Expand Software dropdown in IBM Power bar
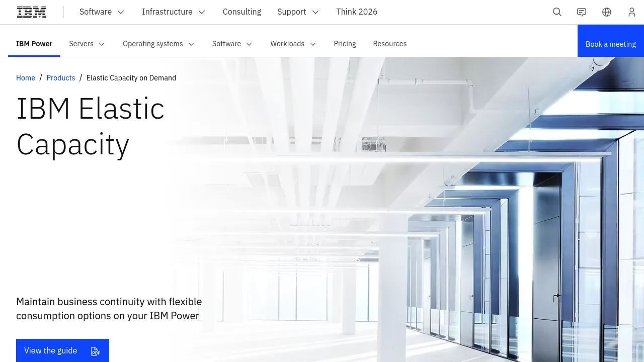 (232, 44)
